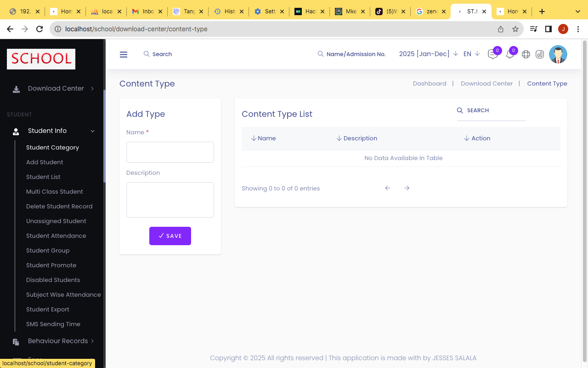
Task: Sort the table by Description column
Action: [356, 138]
